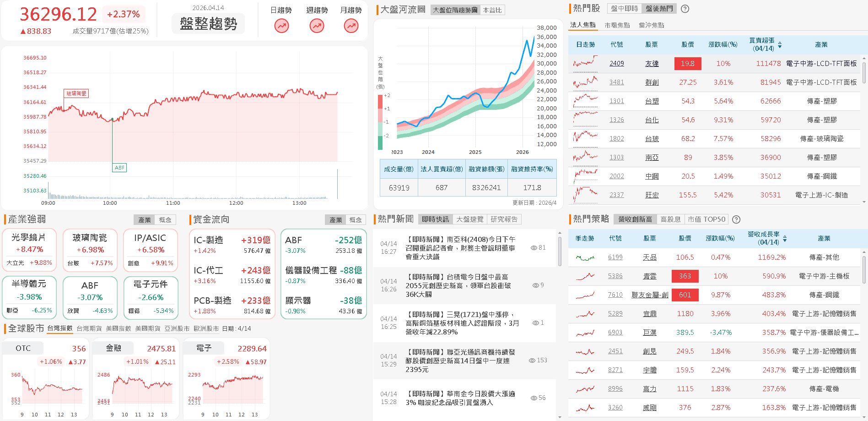Open the 天品 6199 quarterly sparkline
868x421 pixels.
pyautogui.click(x=585, y=257)
